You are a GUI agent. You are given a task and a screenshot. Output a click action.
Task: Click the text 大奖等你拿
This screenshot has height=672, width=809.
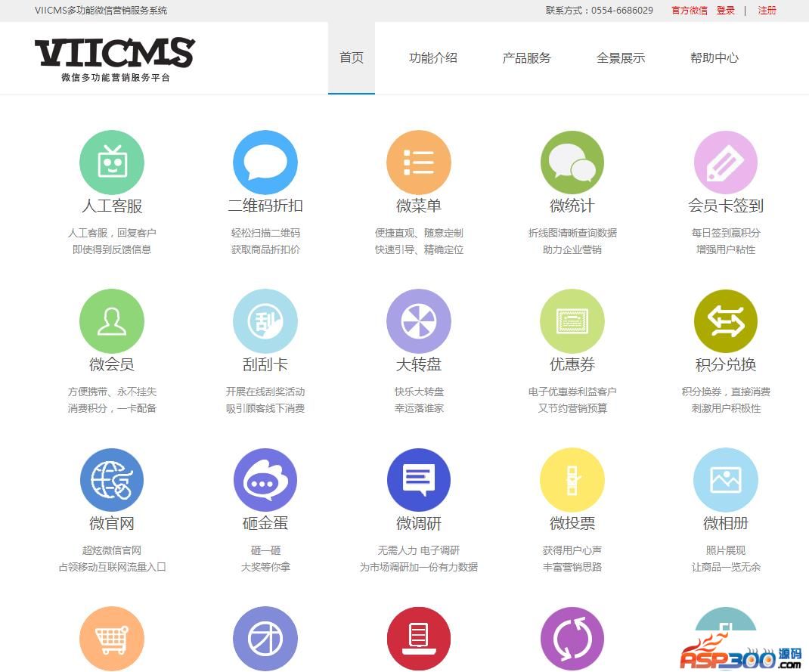pyautogui.click(x=265, y=567)
